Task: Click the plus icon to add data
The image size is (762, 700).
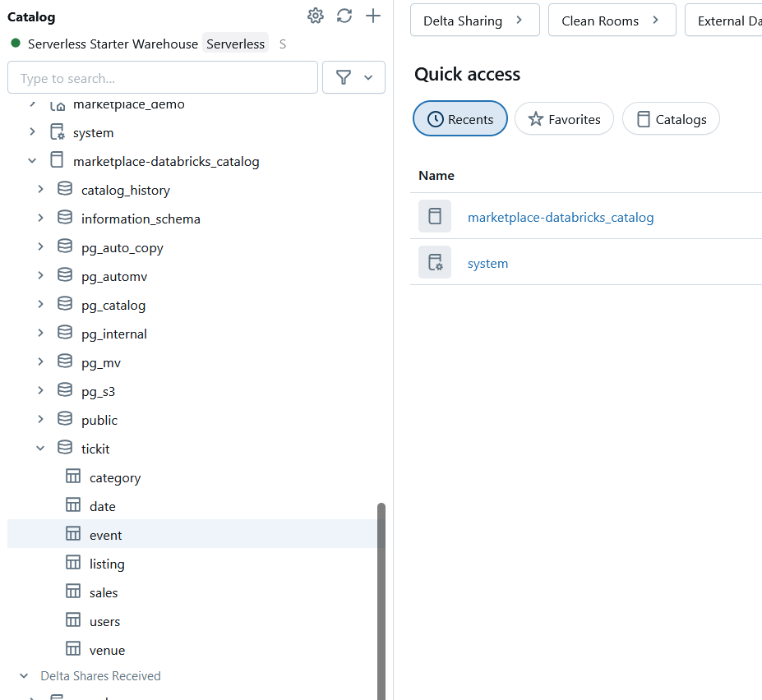Action: coord(373,16)
